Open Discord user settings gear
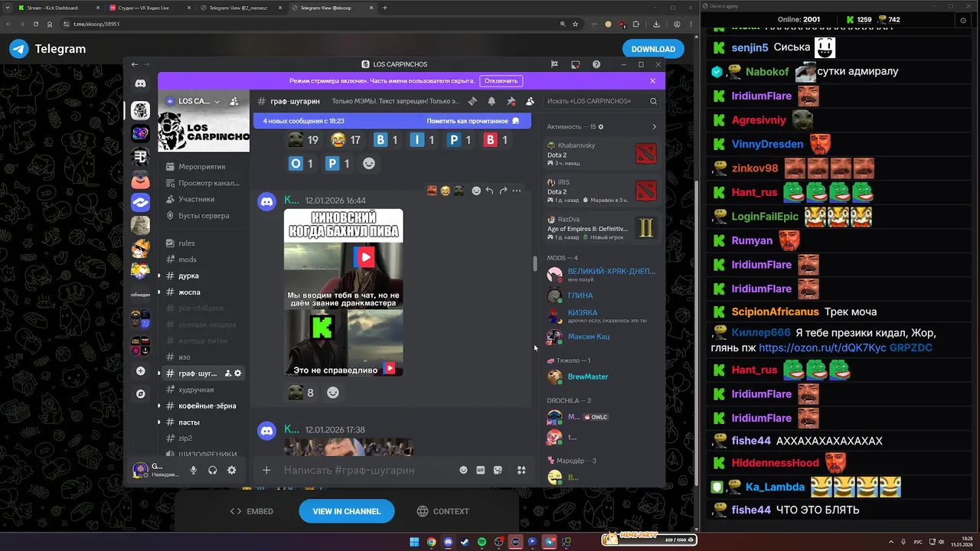This screenshot has width=980, height=551. pos(232,471)
